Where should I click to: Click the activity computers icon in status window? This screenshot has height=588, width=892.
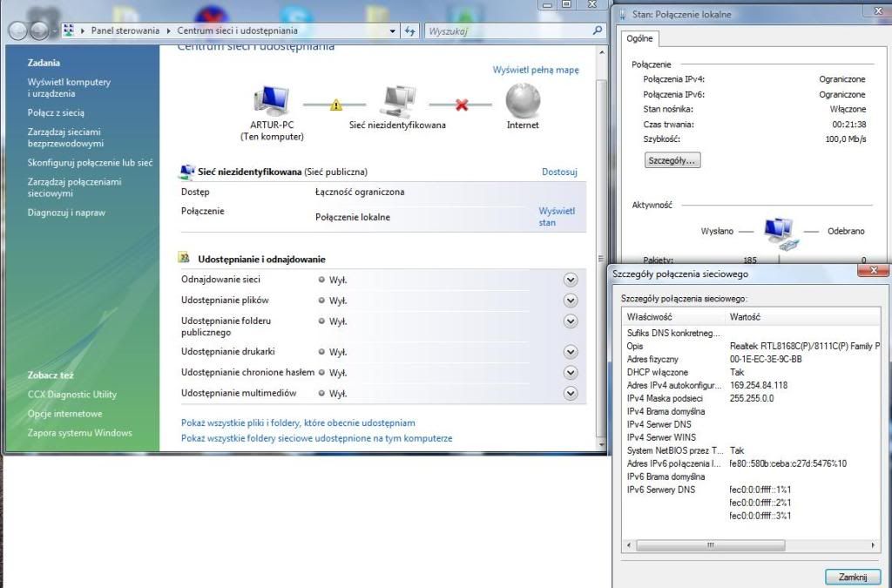(x=780, y=233)
